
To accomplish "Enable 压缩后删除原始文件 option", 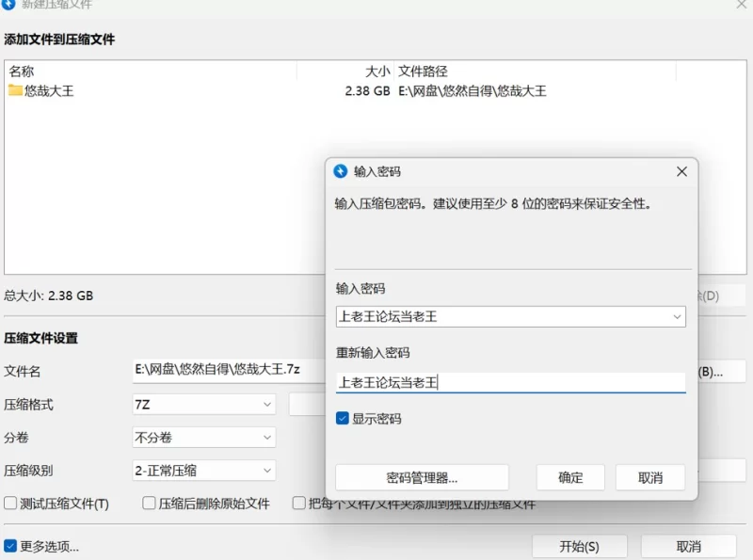I will coord(149,504).
